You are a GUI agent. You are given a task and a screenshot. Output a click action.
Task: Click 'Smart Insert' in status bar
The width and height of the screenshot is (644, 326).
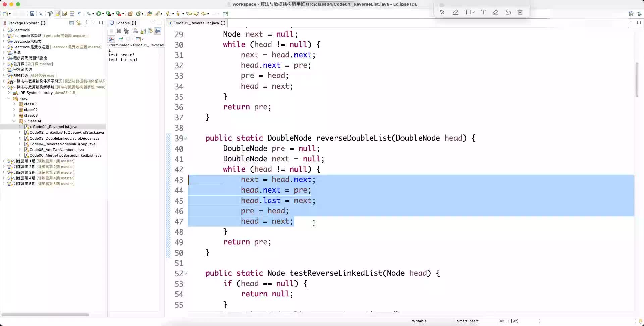pos(468,321)
